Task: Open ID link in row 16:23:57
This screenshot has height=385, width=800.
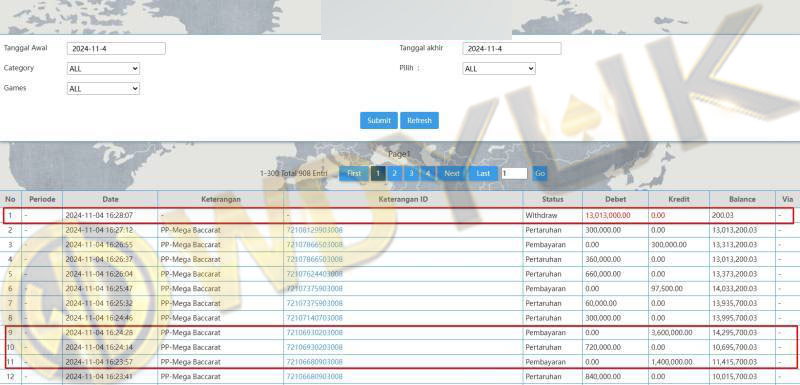Action: [314, 362]
